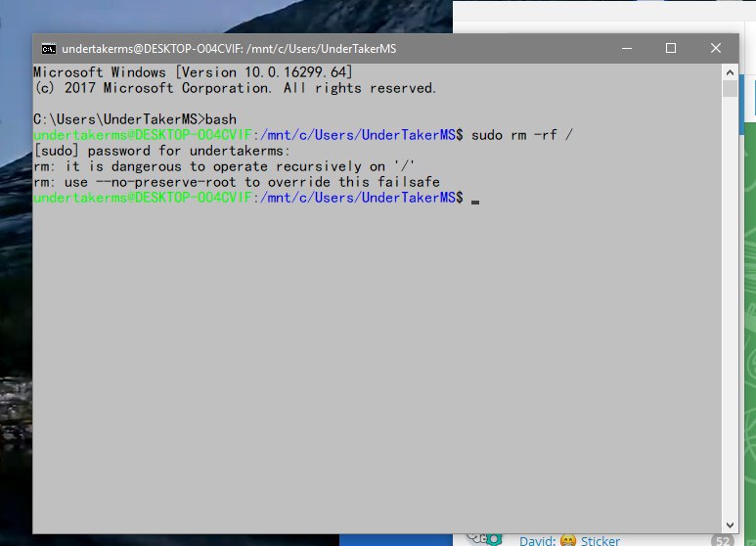The height and width of the screenshot is (546, 756).
Task: Click the unread badge 52 in background chat
Action: coord(722,541)
